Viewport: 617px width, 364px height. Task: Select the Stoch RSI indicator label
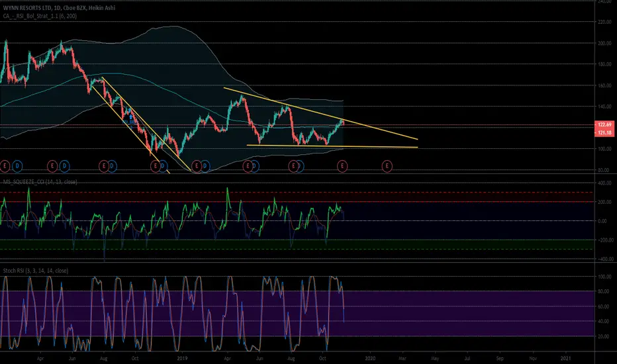coord(35,271)
